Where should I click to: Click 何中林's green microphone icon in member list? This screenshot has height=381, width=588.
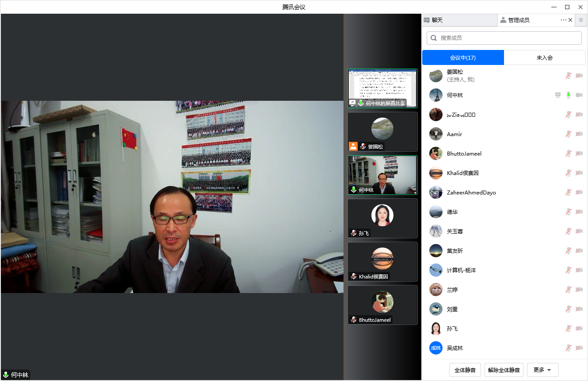click(569, 95)
